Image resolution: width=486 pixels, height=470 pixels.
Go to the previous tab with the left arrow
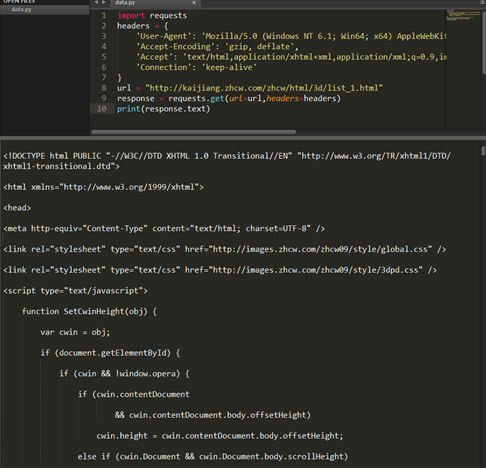click(x=96, y=2)
